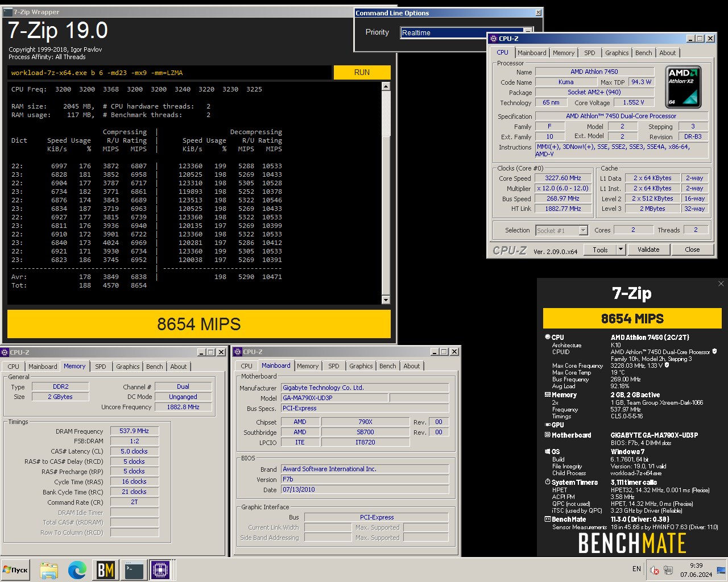Click the 2T Command Rate value
This screenshot has height=582, width=728.
[134, 502]
